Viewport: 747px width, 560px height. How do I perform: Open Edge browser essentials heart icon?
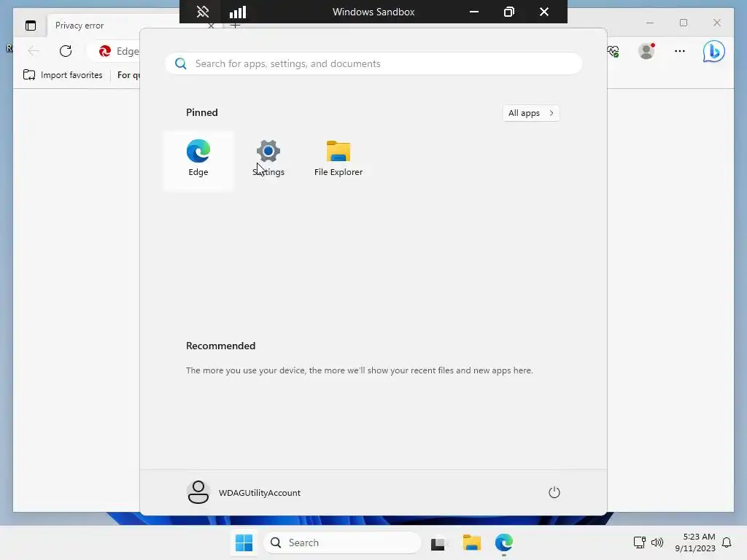pyautogui.click(x=614, y=51)
